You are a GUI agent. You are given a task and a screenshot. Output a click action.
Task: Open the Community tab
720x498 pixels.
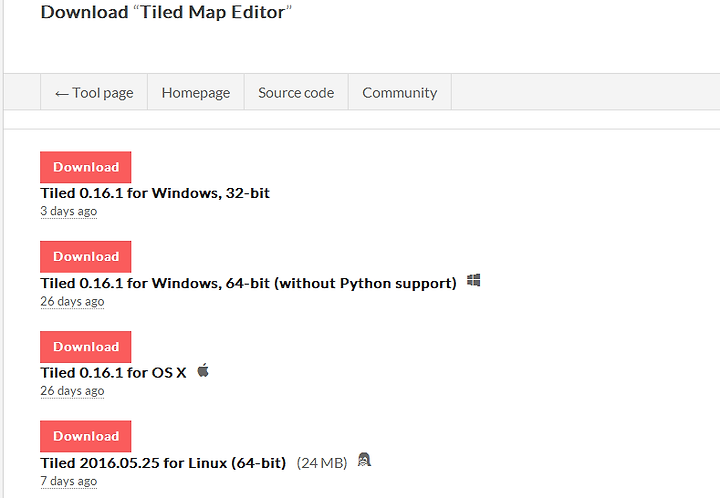pos(399,92)
